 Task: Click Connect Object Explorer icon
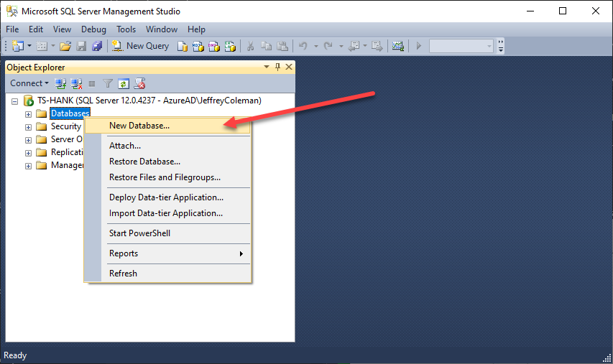(60, 83)
